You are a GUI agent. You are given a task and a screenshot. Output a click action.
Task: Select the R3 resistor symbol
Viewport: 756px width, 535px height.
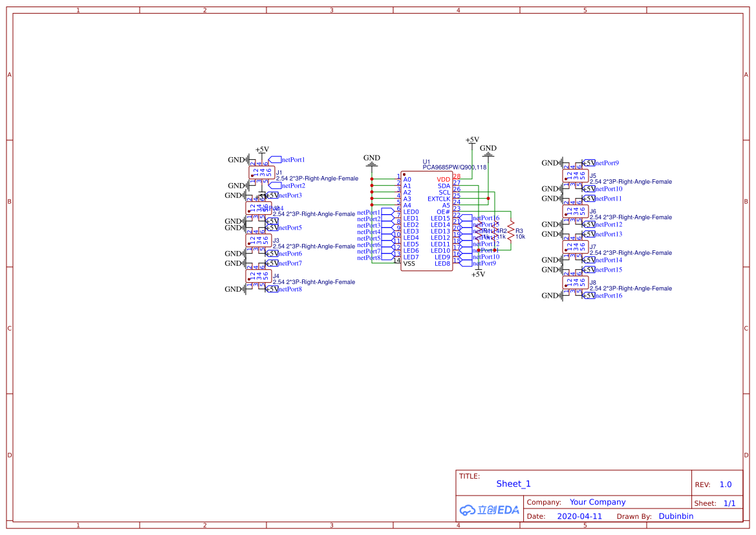[x=511, y=230]
